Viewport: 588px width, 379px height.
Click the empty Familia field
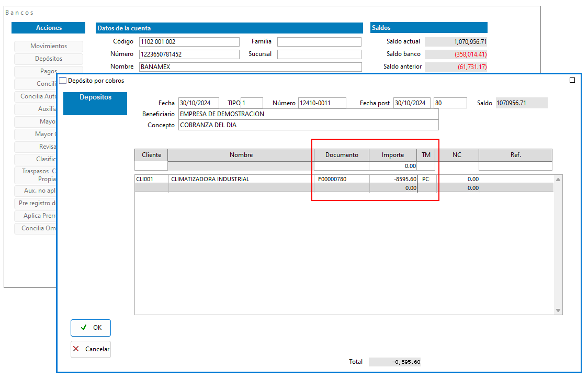(319, 42)
